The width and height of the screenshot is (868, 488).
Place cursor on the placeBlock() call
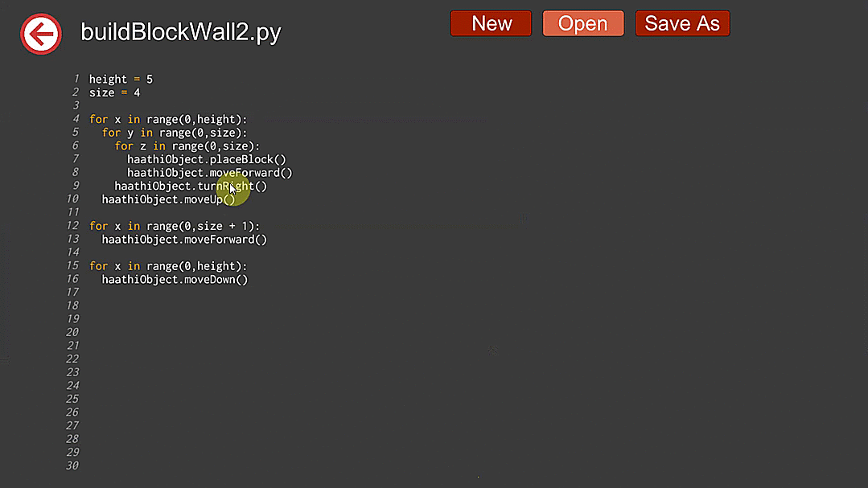click(x=206, y=159)
